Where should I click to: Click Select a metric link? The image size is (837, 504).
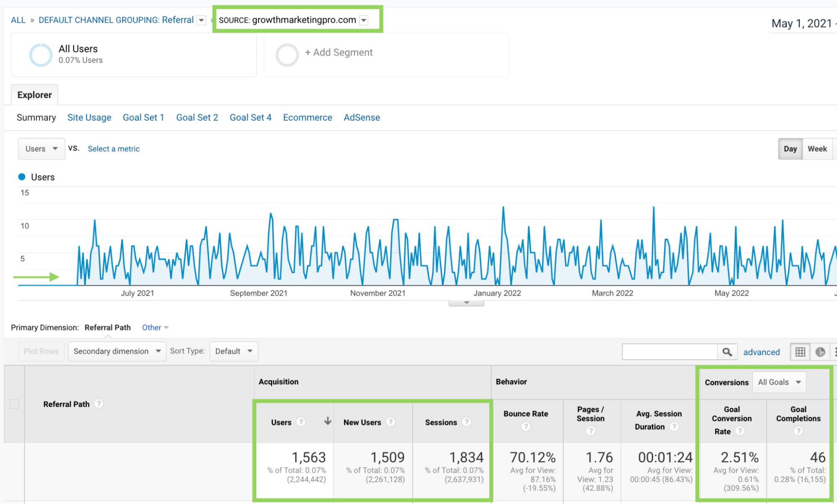(113, 149)
